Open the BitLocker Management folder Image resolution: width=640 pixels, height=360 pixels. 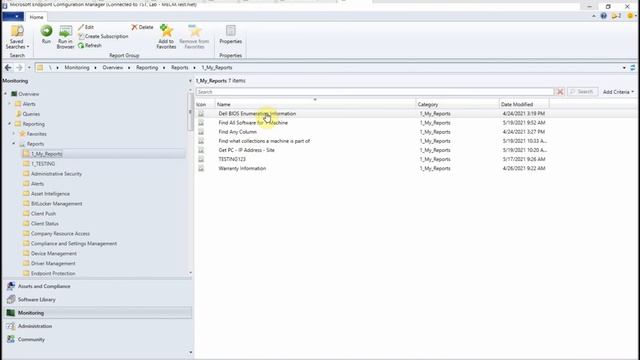(x=56, y=204)
